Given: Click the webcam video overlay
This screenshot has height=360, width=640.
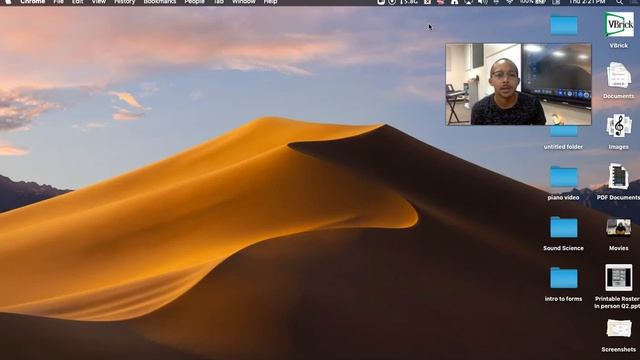Looking at the screenshot, I should (x=518, y=84).
